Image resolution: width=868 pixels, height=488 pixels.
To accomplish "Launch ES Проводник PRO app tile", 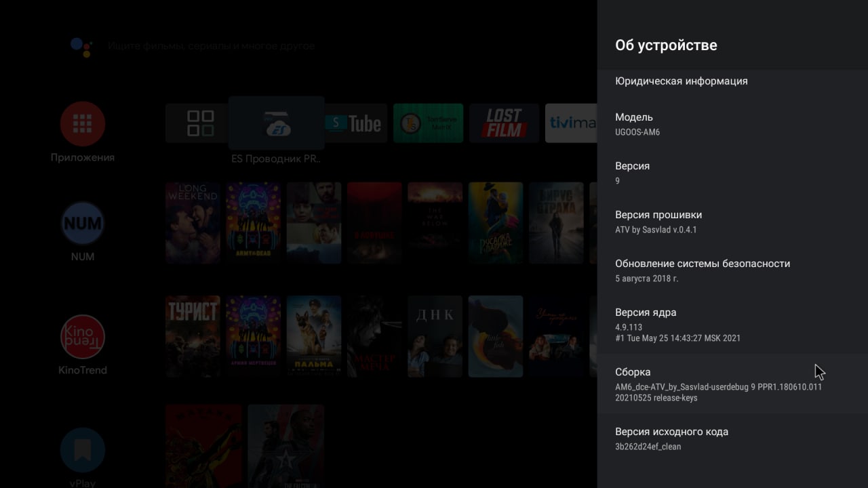I will coord(276,123).
